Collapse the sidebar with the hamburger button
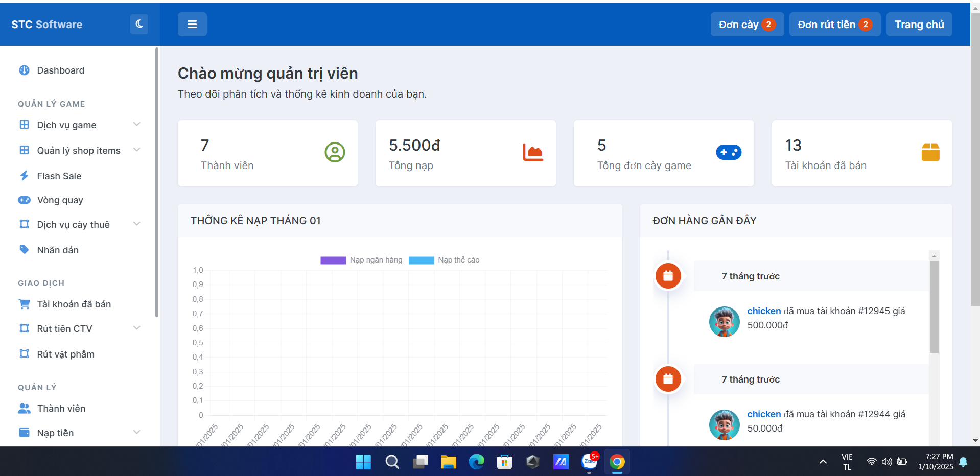The image size is (980, 476). click(x=192, y=25)
